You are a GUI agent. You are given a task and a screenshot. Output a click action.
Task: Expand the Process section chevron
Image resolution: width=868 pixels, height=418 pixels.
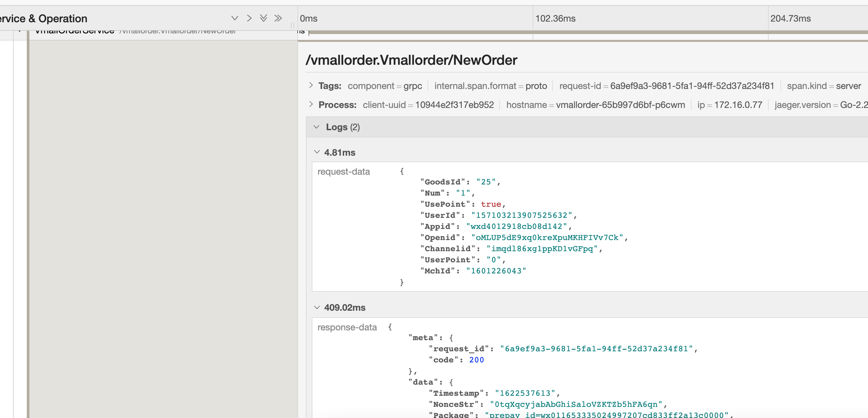point(311,104)
